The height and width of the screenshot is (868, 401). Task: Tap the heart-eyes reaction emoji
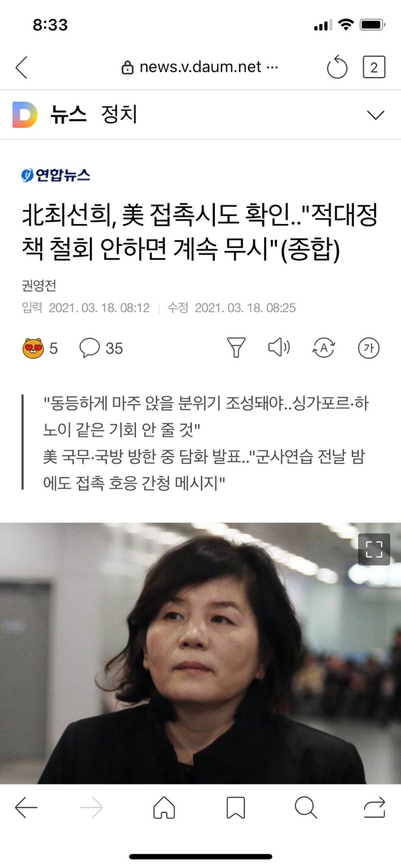pos(34,348)
